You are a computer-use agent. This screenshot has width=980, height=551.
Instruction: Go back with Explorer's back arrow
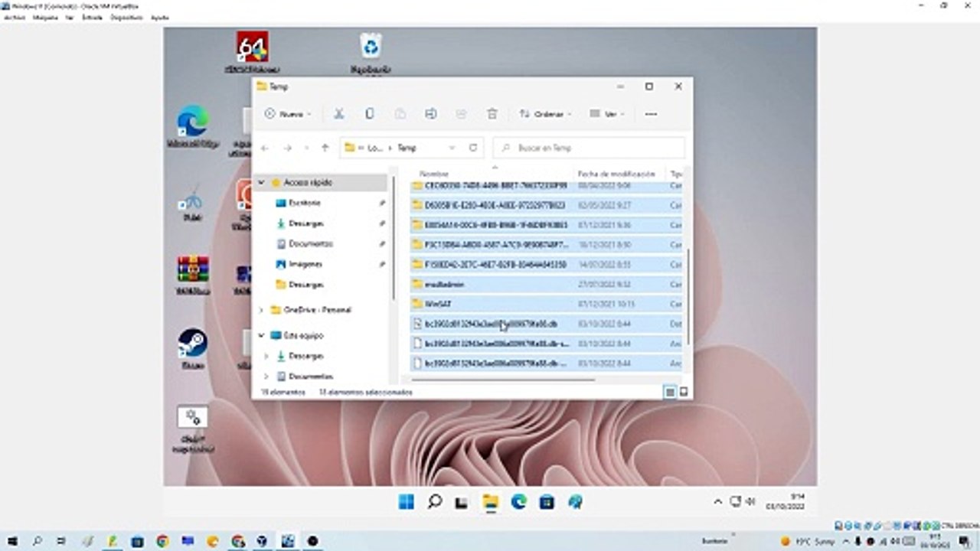point(265,148)
